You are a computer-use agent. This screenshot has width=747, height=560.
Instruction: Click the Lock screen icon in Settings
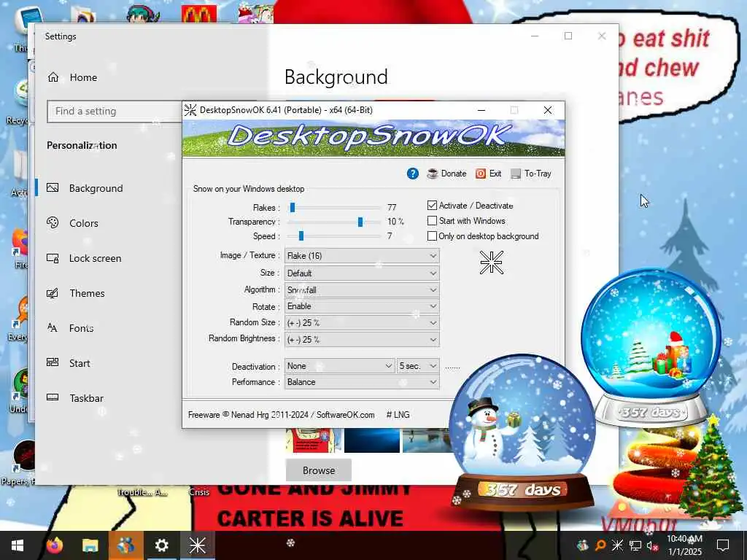[x=53, y=258]
